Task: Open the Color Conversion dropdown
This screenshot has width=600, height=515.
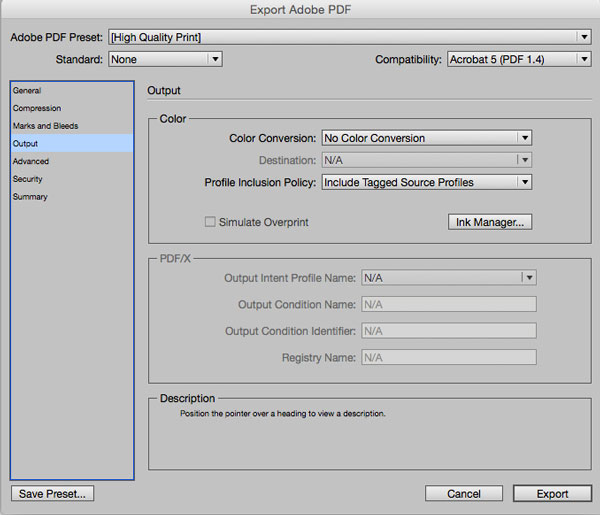Action: (x=427, y=138)
